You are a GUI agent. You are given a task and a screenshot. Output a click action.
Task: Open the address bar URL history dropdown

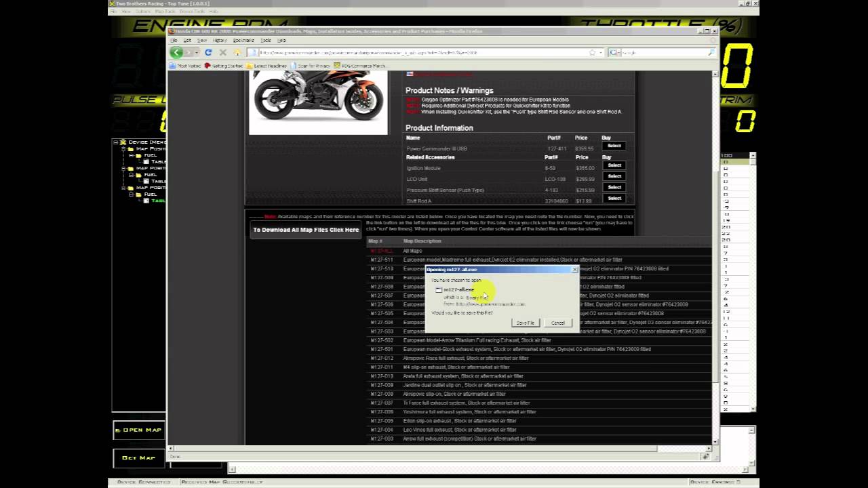click(600, 52)
